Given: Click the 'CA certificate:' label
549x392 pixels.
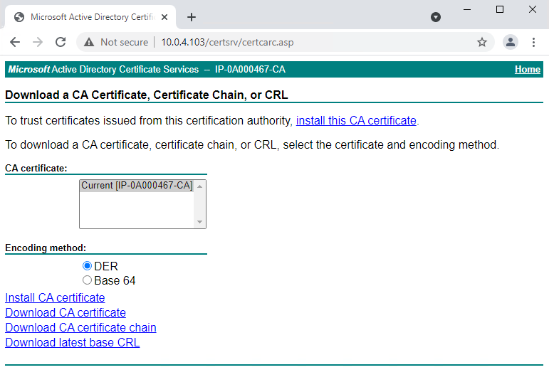Looking at the screenshot, I should [x=36, y=168].
